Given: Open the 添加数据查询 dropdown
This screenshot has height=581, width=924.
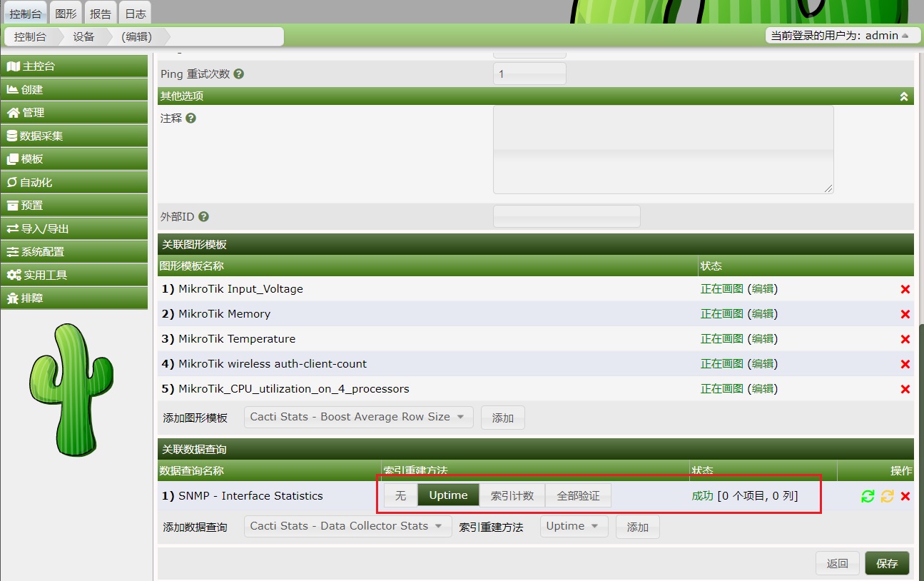Looking at the screenshot, I should click(347, 526).
